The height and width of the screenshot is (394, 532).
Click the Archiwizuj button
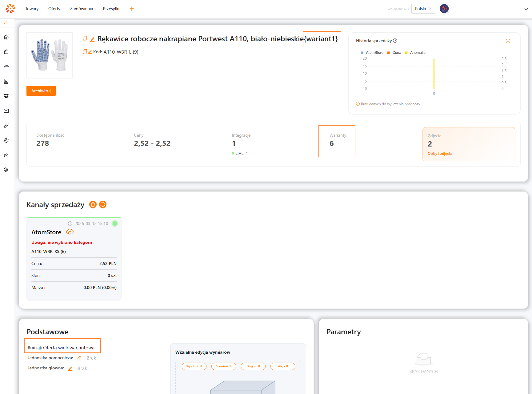point(41,91)
